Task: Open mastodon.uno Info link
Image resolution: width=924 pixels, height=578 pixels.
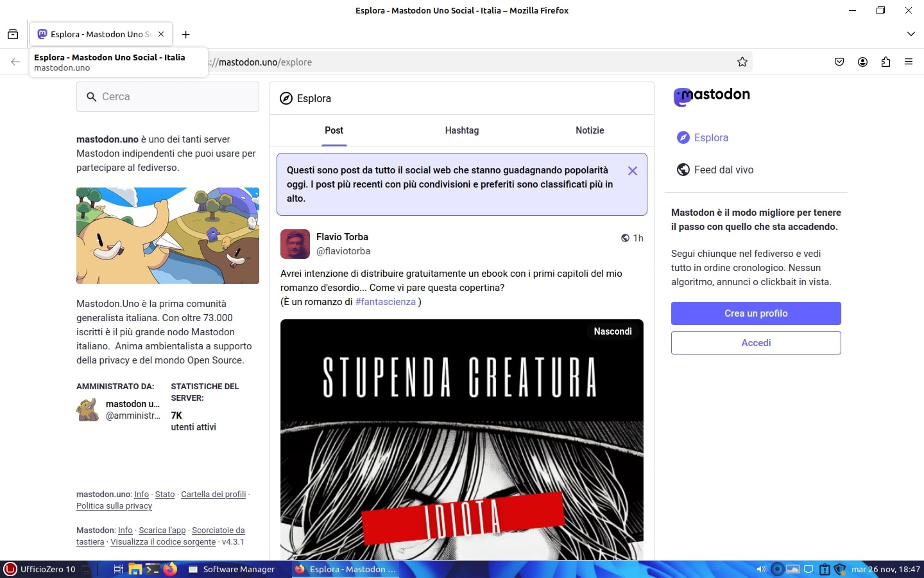Action: click(x=141, y=495)
